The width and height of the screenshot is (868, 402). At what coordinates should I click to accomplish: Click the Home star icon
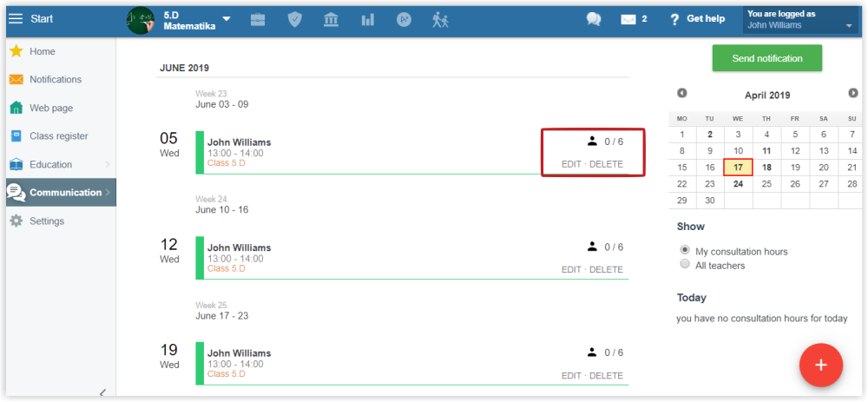click(x=16, y=51)
